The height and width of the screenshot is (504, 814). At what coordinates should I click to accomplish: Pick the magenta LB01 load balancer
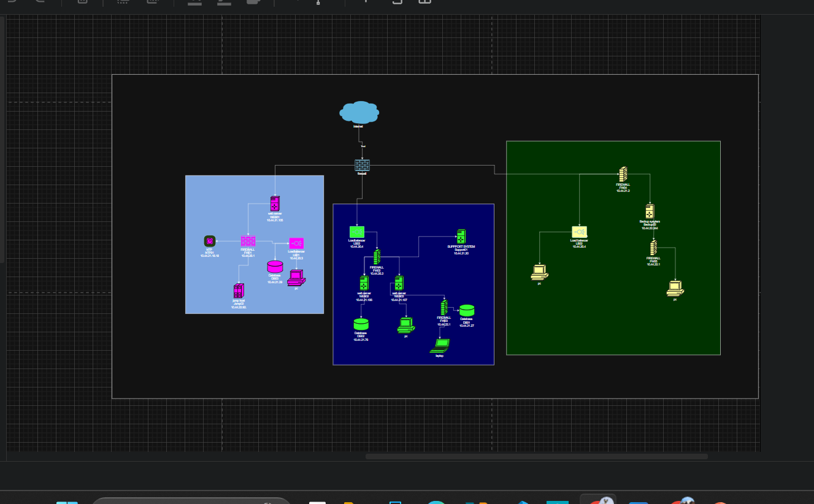[296, 243]
